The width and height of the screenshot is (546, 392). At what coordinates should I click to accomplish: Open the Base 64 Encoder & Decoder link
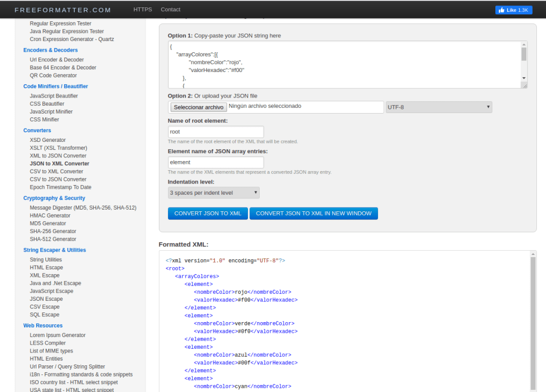point(63,68)
